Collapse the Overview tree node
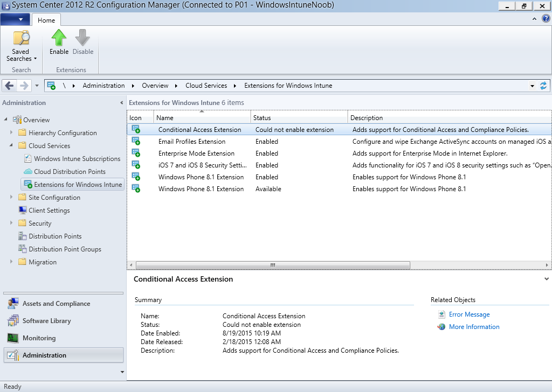The height and width of the screenshot is (392, 552). [x=5, y=119]
